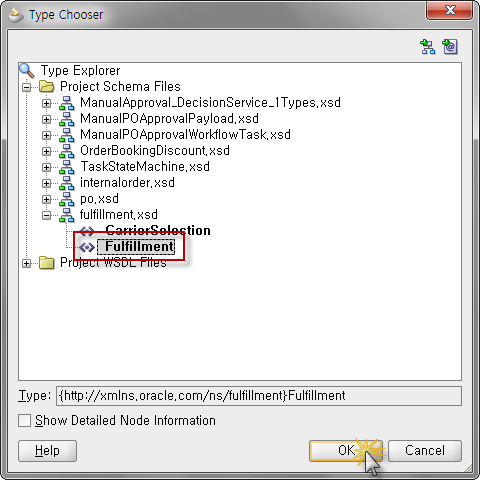Select fulfillment.xsd label
Viewport: 480px width, 480px height.
[119, 215]
